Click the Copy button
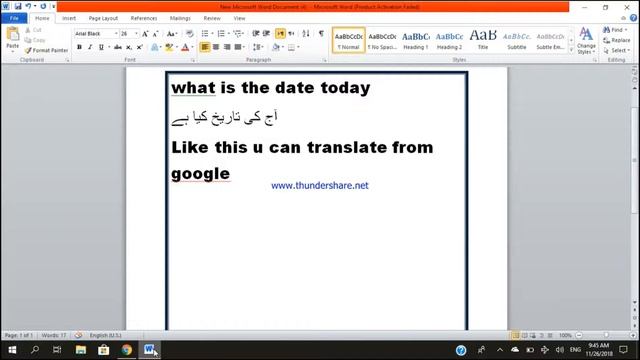 pos(35,40)
